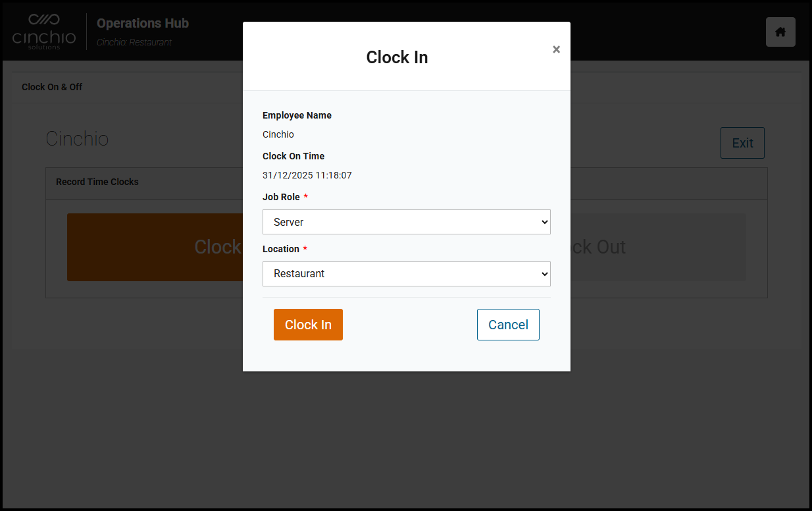Click the Cinchio page heading behind dialog
This screenshot has height=511, width=812.
pyautogui.click(x=77, y=139)
